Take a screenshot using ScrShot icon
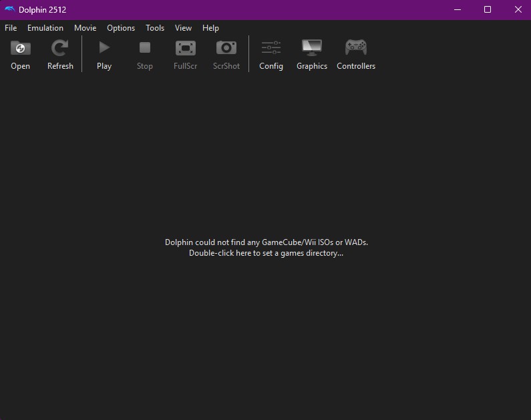The width and height of the screenshot is (531, 420). pyautogui.click(x=226, y=49)
